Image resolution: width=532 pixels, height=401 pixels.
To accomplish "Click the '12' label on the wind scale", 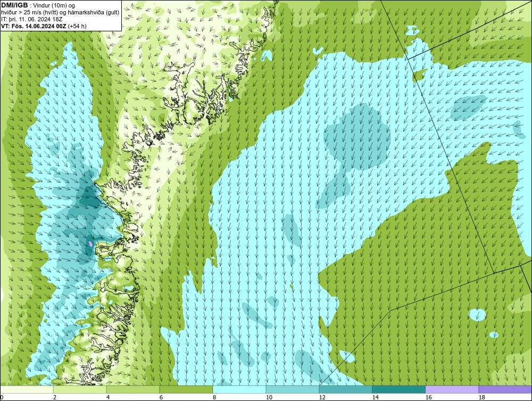I will coord(322,397).
